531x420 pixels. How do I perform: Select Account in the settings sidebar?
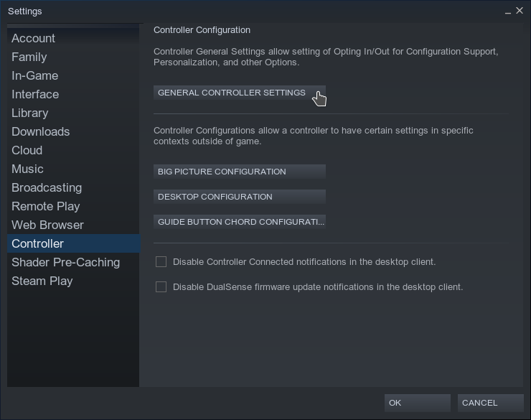[73, 38]
